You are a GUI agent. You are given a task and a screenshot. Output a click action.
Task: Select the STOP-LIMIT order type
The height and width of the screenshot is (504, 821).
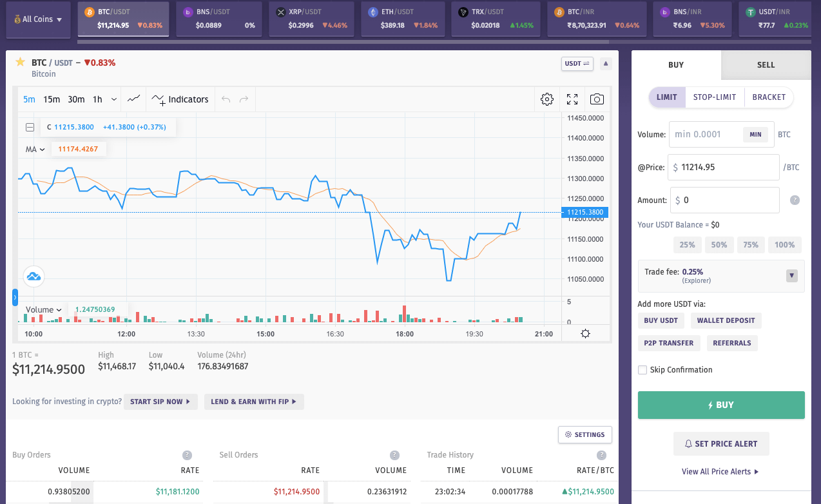[x=715, y=97]
